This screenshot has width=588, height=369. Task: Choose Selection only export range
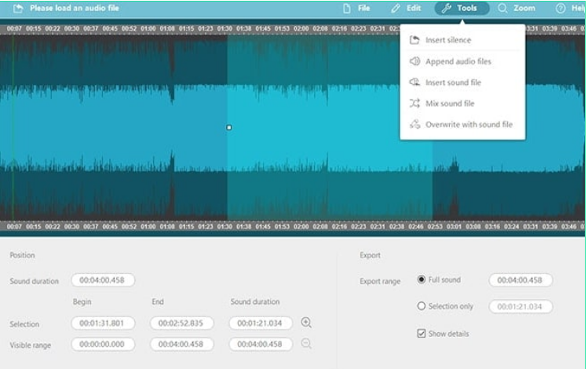(422, 306)
